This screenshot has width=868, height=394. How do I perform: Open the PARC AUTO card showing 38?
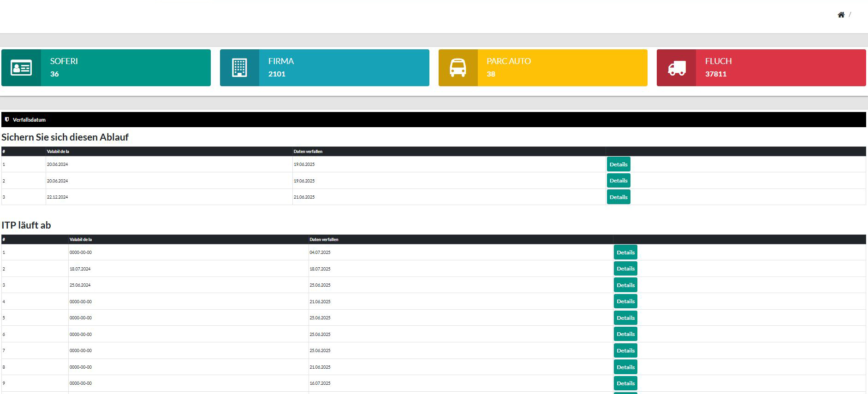pos(562,68)
